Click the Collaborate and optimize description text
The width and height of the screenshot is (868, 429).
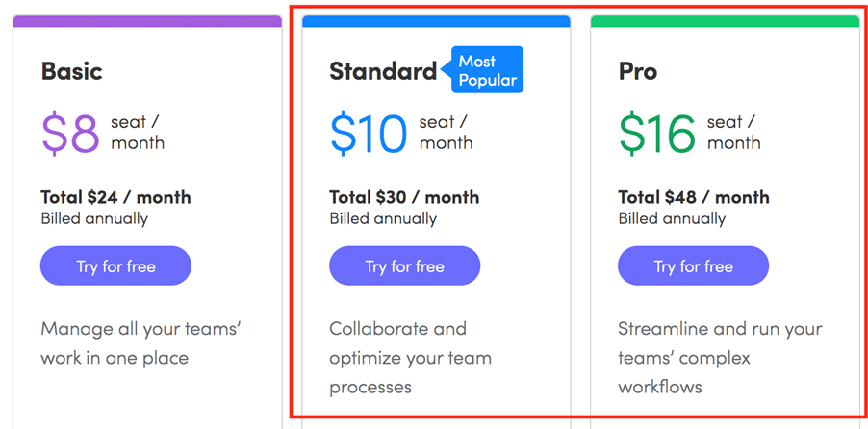410,358
